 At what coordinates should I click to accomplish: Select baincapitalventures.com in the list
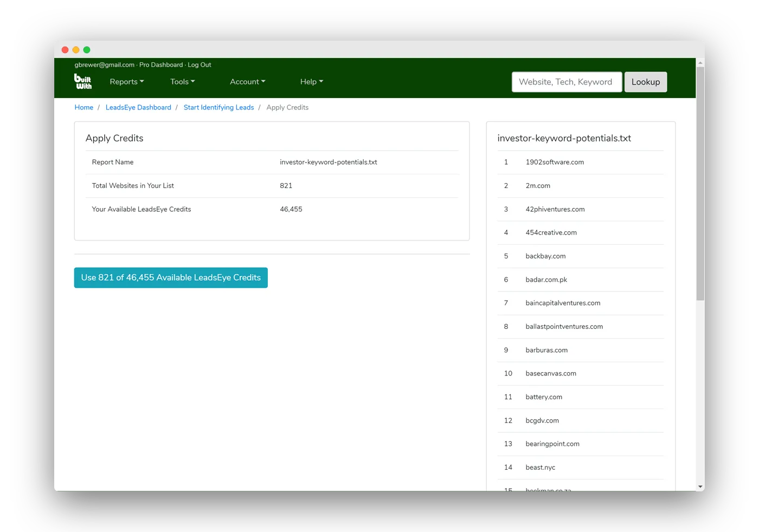point(563,303)
